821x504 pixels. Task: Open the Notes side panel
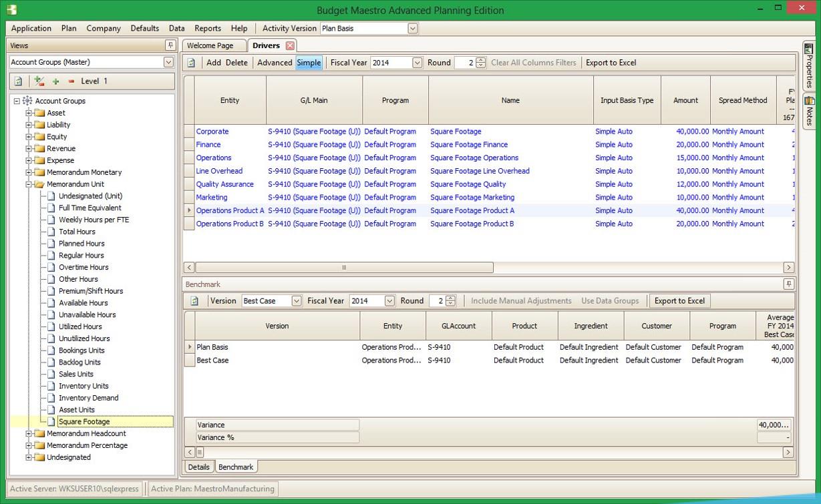tap(808, 111)
